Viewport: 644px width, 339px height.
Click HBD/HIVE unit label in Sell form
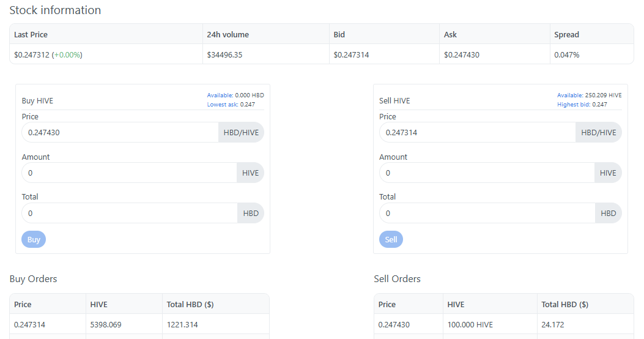pyautogui.click(x=599, y=132)
